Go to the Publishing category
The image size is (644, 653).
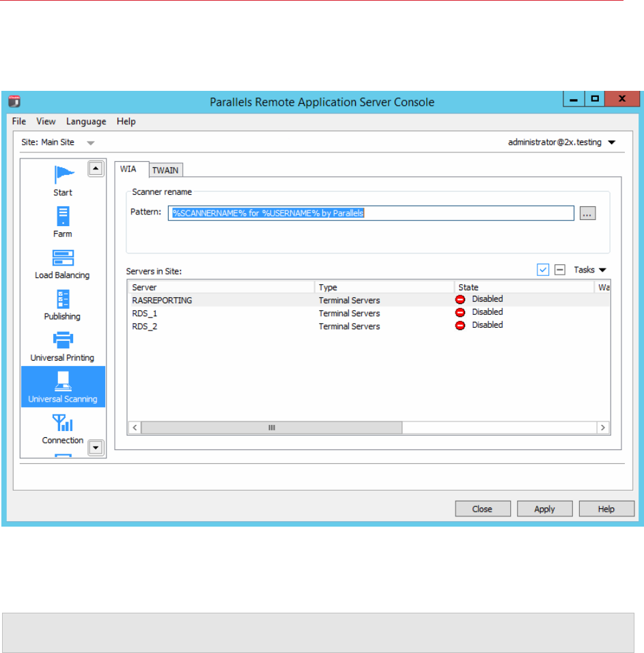[62, 305]
